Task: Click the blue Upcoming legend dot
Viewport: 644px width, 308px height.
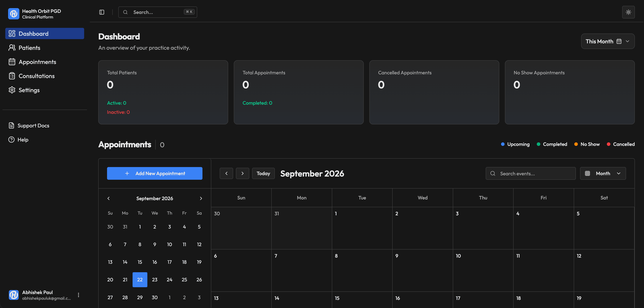Action: pos(502,144)
